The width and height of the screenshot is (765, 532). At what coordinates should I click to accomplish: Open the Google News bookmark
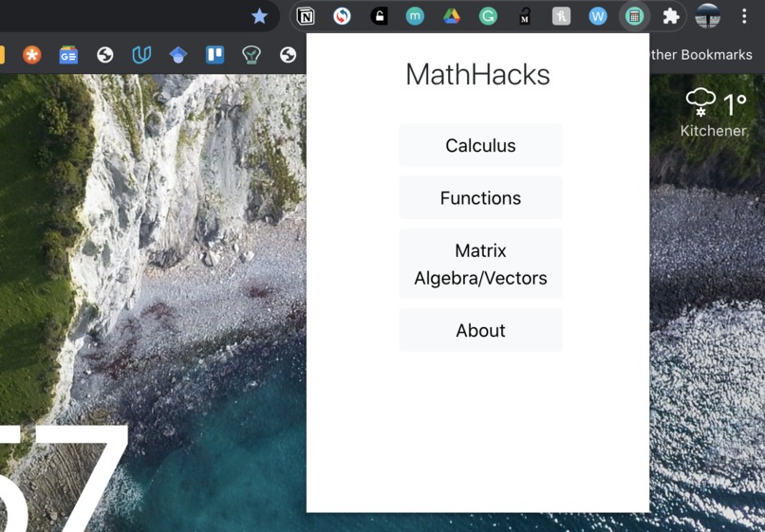coord(68,55)
